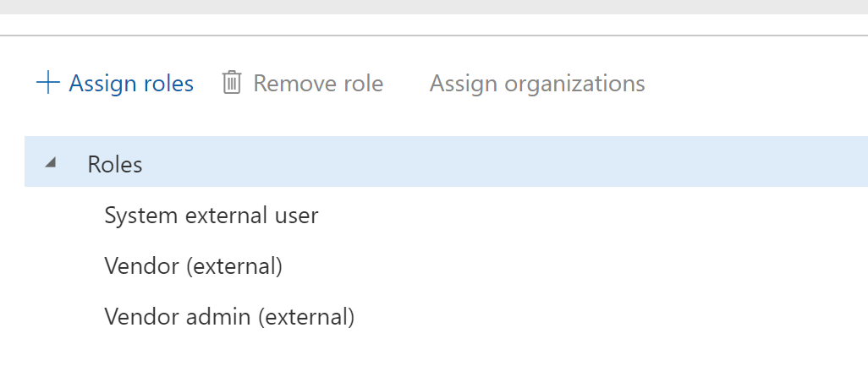This screenshot has width=868, height=377.
Task: Click the "(external)" text in the Vendor row
Action: point(233,266)
